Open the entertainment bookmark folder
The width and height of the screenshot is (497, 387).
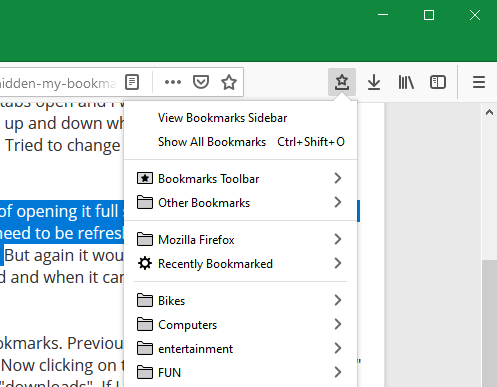tap(240, 349)
